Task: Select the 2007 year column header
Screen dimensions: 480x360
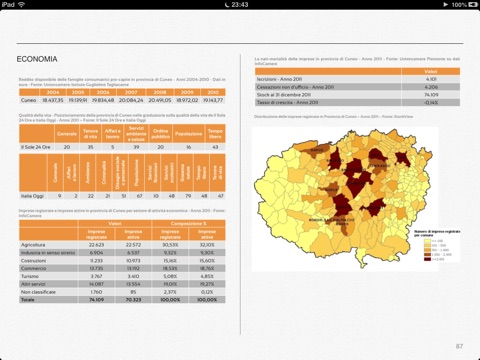Action: (x=131, y=92)
